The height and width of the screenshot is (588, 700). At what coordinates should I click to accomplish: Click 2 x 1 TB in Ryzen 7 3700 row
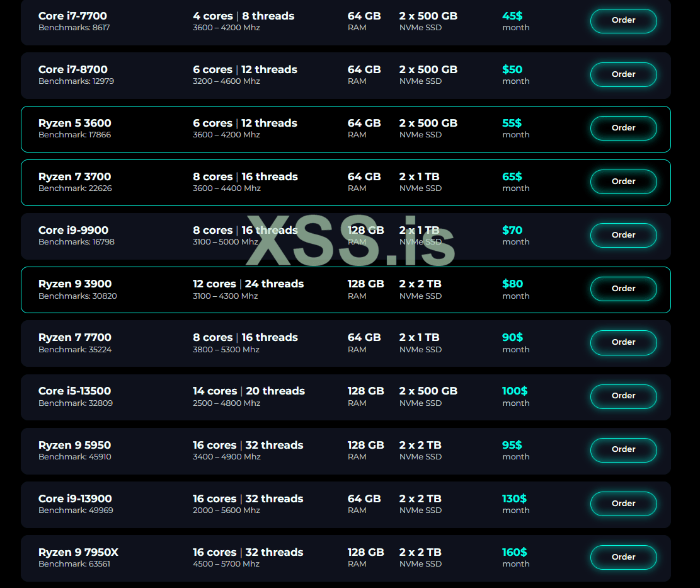(419, 177)
